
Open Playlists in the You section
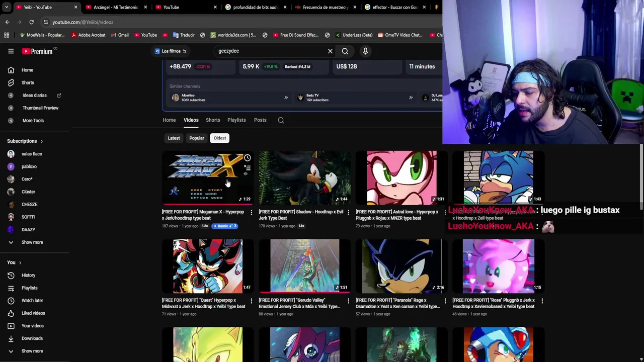(29, 288)
